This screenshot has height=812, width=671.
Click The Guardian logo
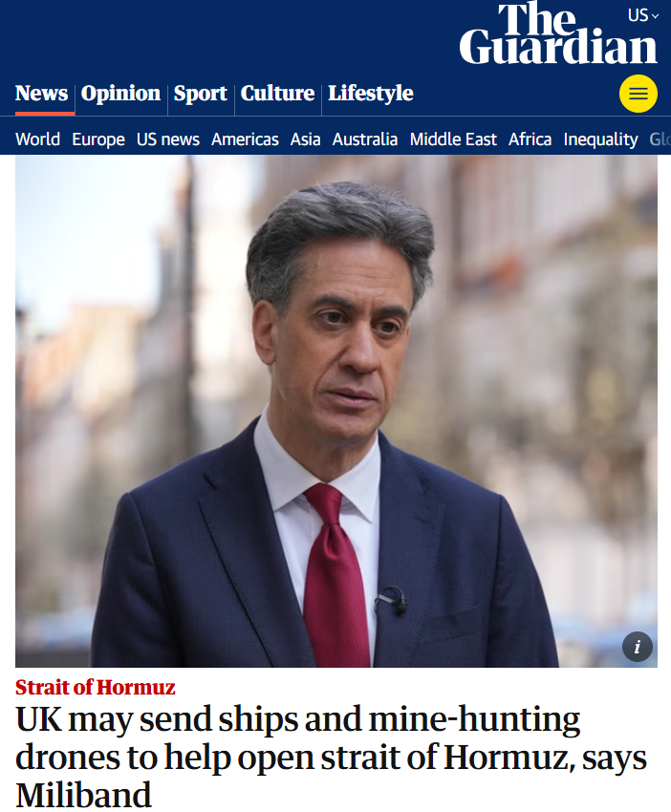pyautogui.click(x=558, y=34)
